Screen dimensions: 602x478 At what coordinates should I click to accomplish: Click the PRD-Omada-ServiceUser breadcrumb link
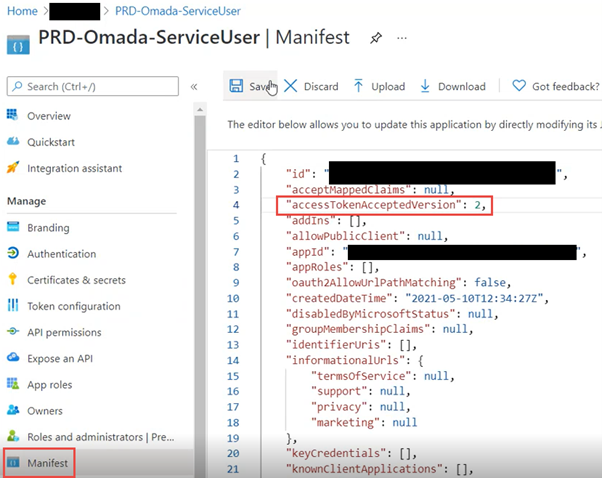pos(178,11)
